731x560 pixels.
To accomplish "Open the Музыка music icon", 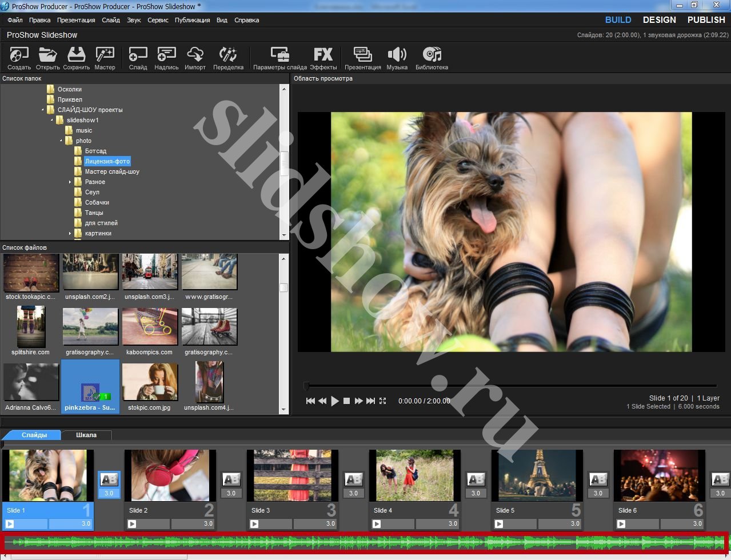I will click(x=397, y=58).
